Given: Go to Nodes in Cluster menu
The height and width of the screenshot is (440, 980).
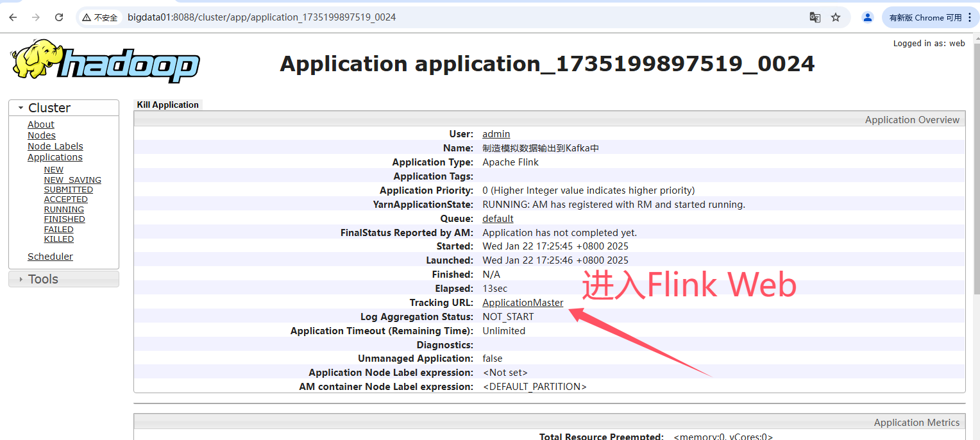Looking at the screenshot, I should click(42, 135).
